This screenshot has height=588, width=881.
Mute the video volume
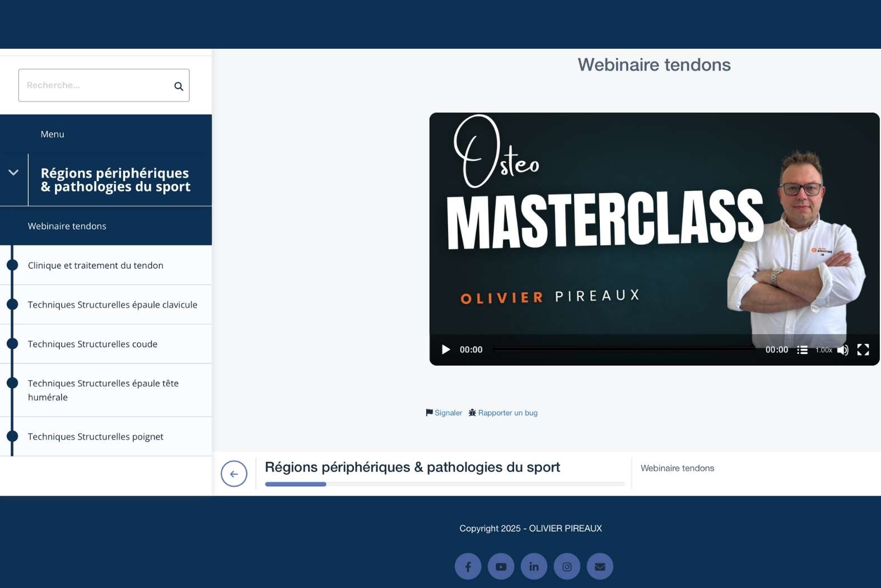(842, 350)
